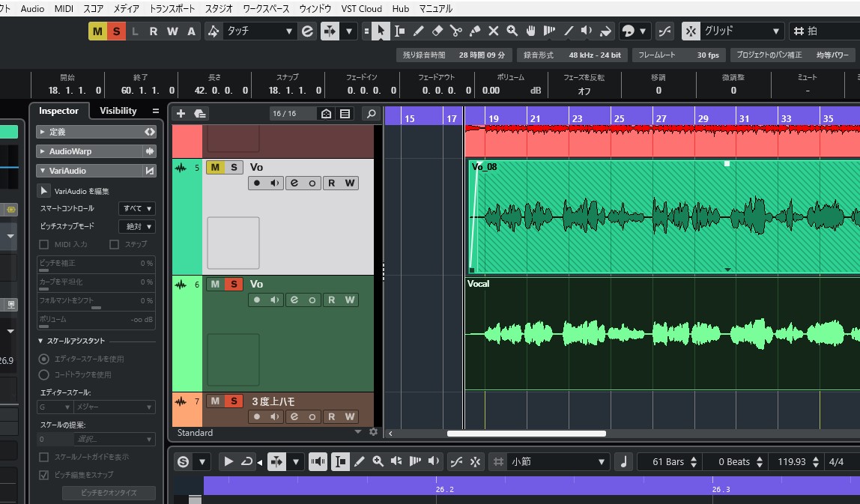Click VariAudio を編集 button

tap(44, 191)
